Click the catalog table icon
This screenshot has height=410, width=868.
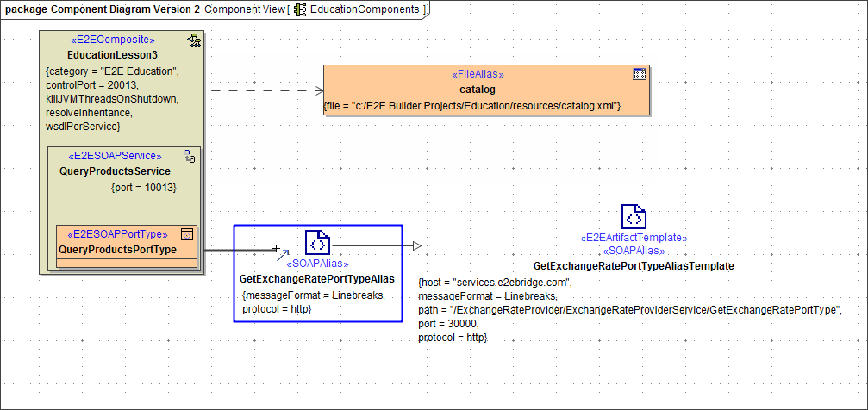pyautogui.click(x=640, y=74)
